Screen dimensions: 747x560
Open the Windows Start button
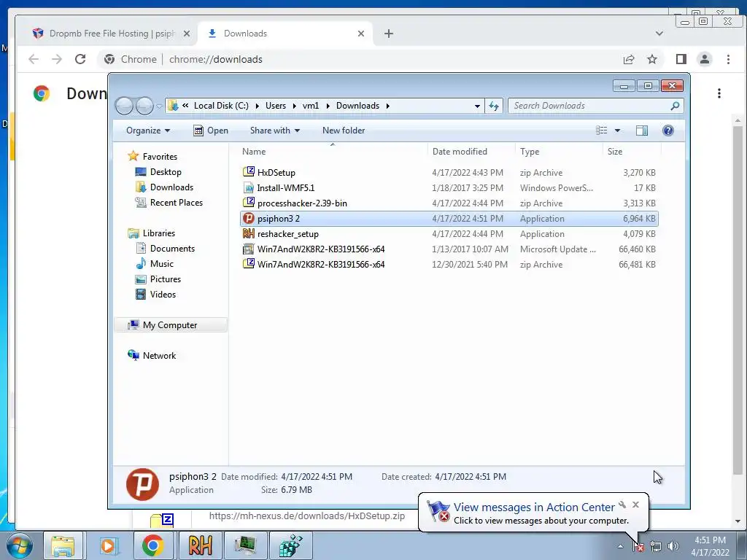click(x=19, y=545)
